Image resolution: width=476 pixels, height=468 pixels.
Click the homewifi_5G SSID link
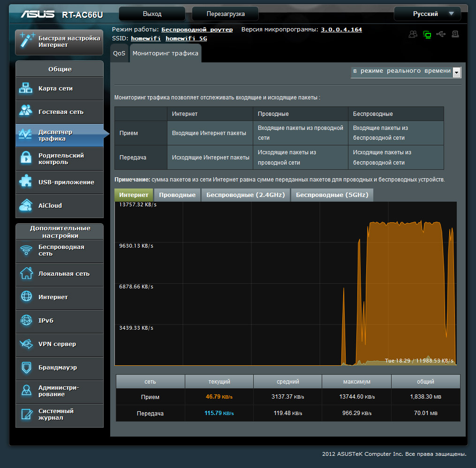click(186, 38)
